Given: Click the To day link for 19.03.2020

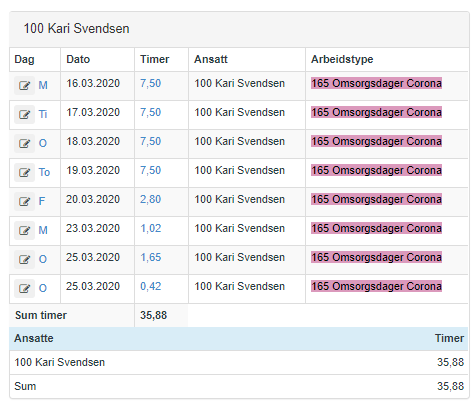Looking at the screenshot, I should pos(44,172).
